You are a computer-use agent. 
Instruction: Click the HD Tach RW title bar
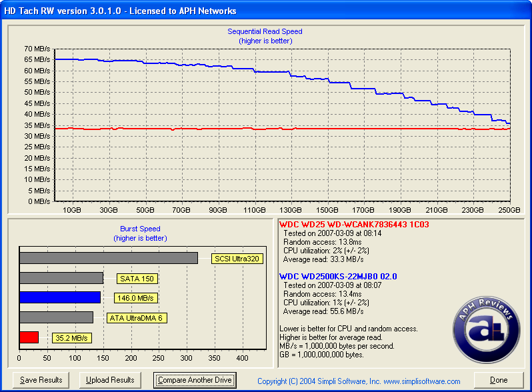pyautogui.click(x=266, y=11)
